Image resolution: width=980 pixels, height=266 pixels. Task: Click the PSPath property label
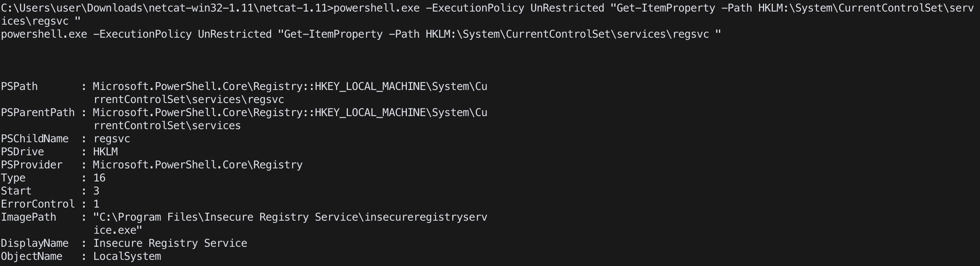coord(19,86)
